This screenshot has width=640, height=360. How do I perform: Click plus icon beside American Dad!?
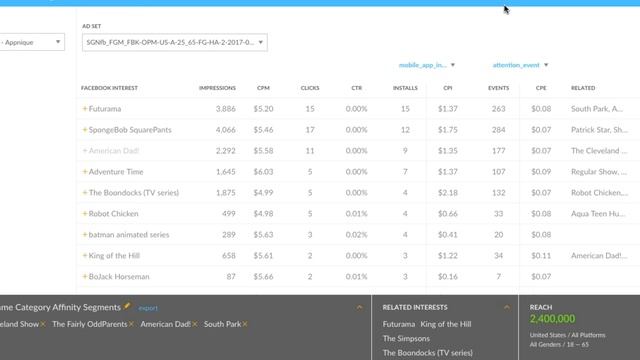click(x=85, y=151)
